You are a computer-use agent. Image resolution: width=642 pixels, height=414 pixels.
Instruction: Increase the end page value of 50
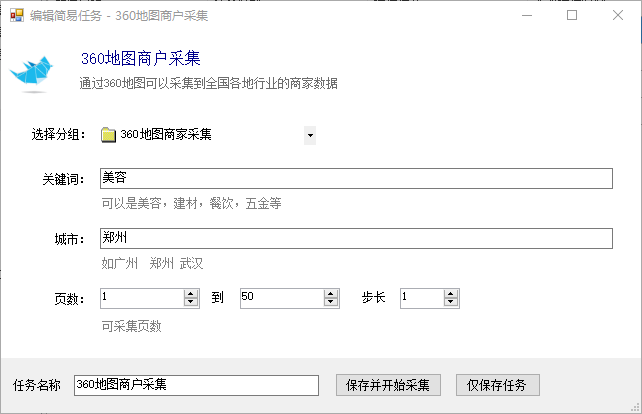[331, 294]
